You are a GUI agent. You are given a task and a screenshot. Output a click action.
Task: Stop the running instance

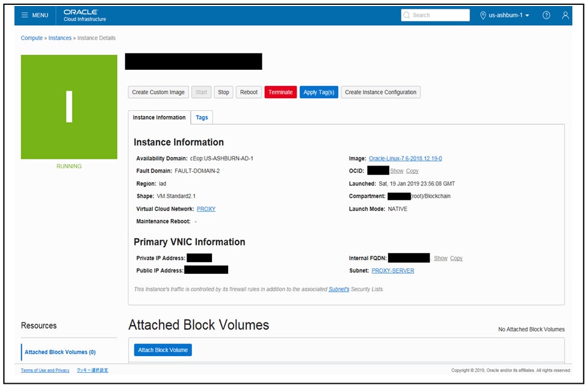click(x=223, y=92)
